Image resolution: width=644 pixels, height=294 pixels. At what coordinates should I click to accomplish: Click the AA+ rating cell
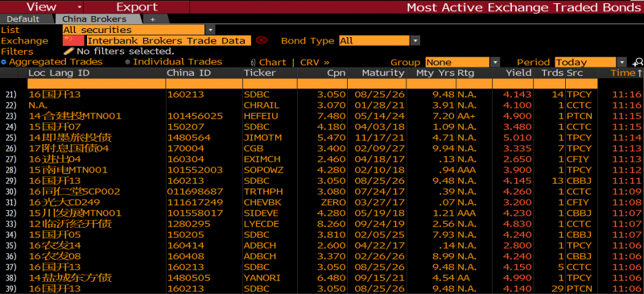point(467,116)
